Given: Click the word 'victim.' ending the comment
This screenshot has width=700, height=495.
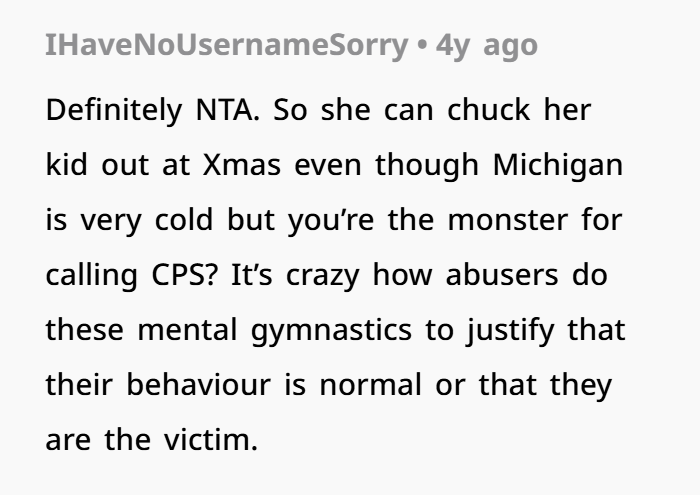Looking at the screenshot, I should 211,440.
